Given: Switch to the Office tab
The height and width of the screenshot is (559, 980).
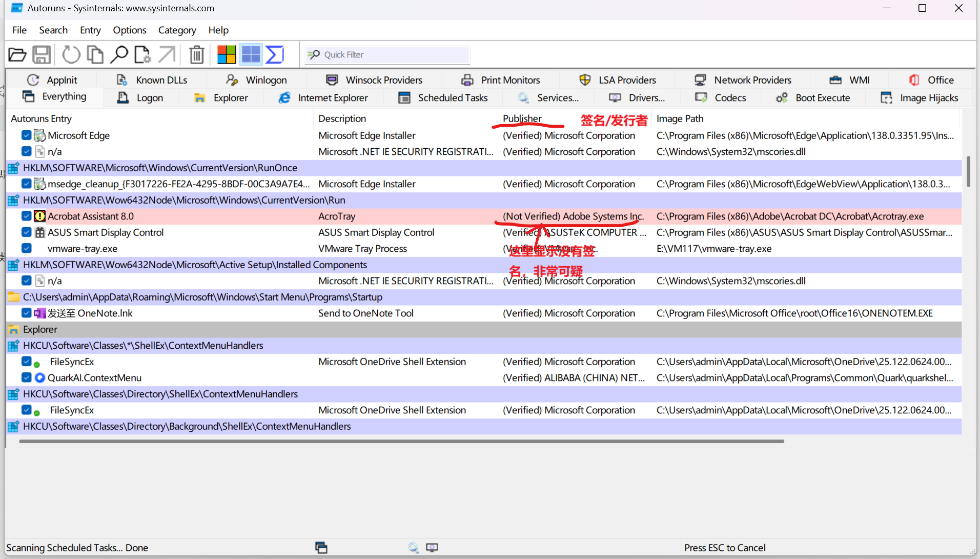Looking at the screenshot, I should tap(931, 80).
